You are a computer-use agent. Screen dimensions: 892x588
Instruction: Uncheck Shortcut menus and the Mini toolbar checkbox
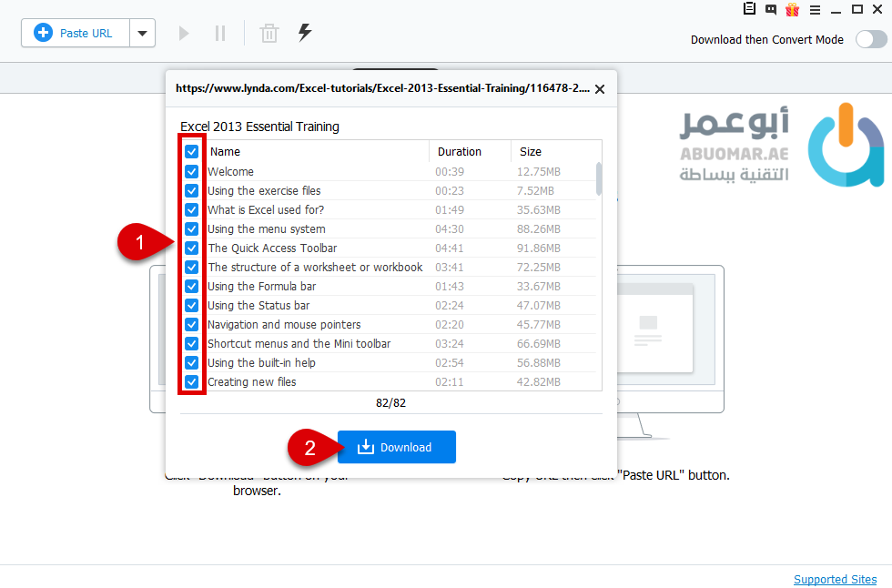click(192, 343)
